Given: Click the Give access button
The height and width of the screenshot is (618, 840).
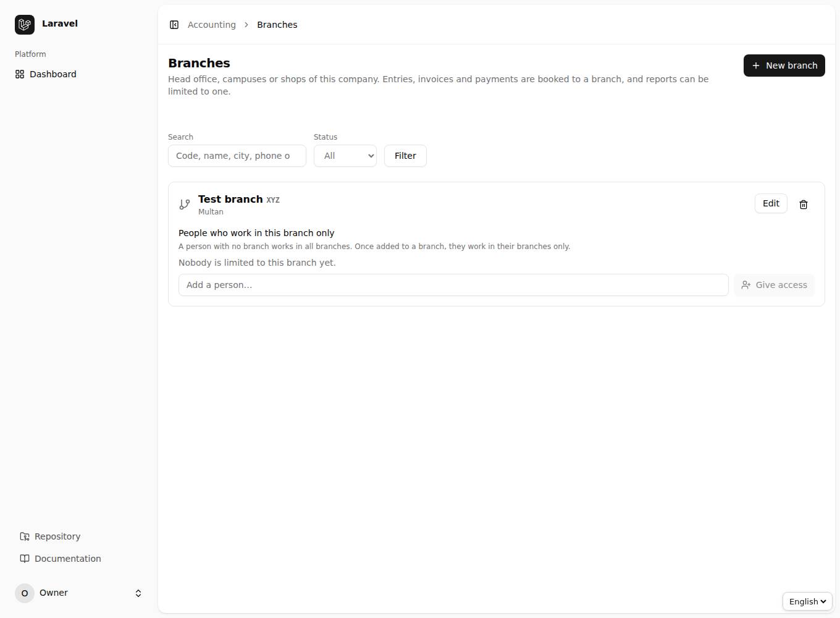Looking at the screenshot, I should (775, 285).
